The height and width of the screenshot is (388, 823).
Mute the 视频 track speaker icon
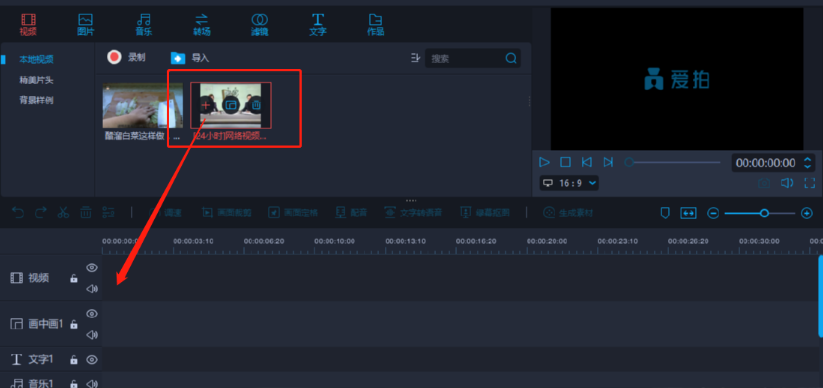pos(92,289)
